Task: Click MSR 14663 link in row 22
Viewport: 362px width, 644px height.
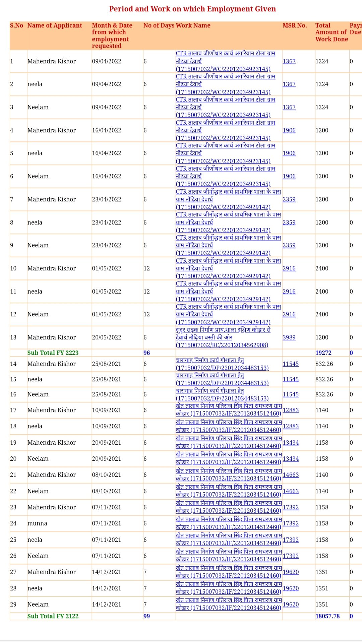Action: (x=290, y=491)
